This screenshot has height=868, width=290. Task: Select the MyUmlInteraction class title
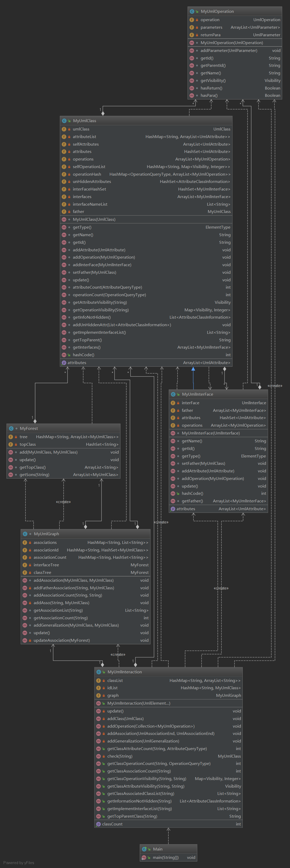point(125,672)
